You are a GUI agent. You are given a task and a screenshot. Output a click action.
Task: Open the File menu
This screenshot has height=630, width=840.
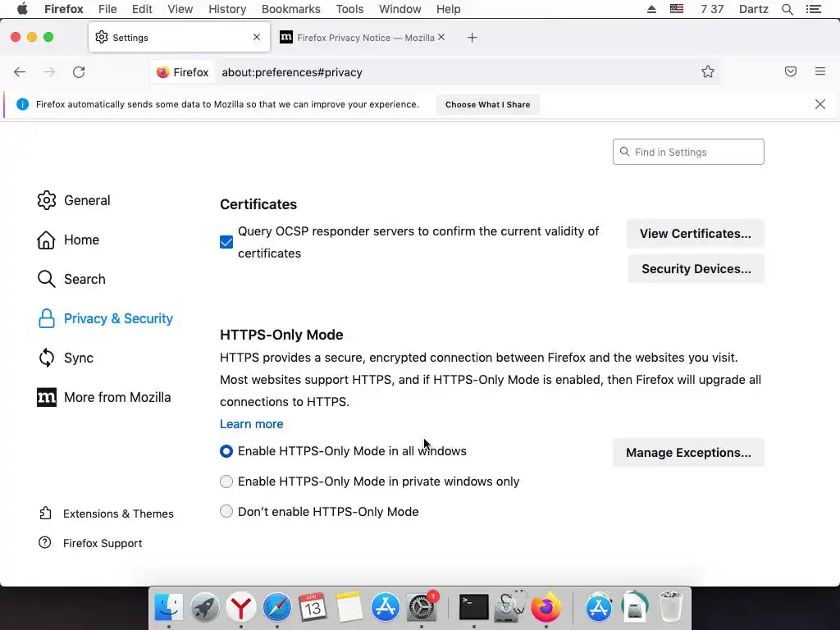coord(107,9)
